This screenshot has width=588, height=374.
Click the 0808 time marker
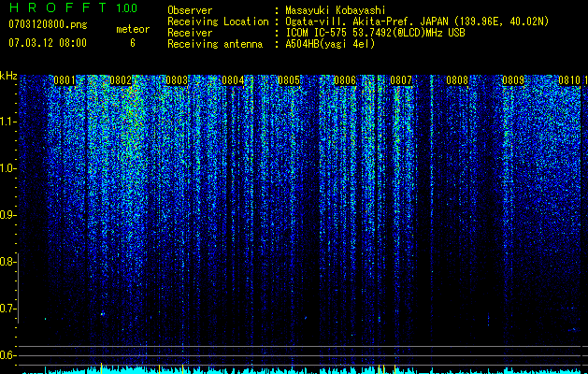(457, 80)
